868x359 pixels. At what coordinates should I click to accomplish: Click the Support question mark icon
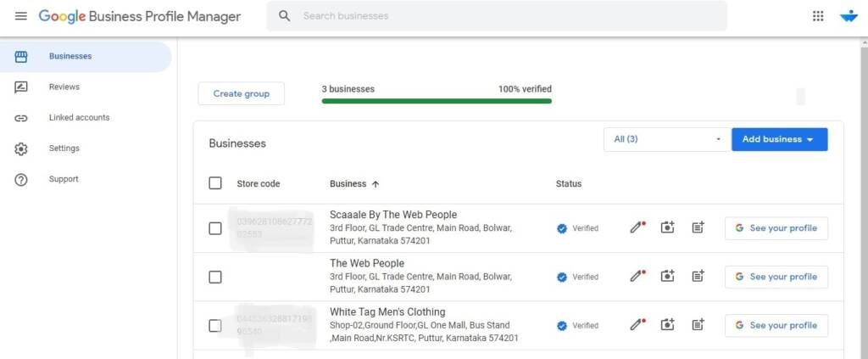point(21,180)
